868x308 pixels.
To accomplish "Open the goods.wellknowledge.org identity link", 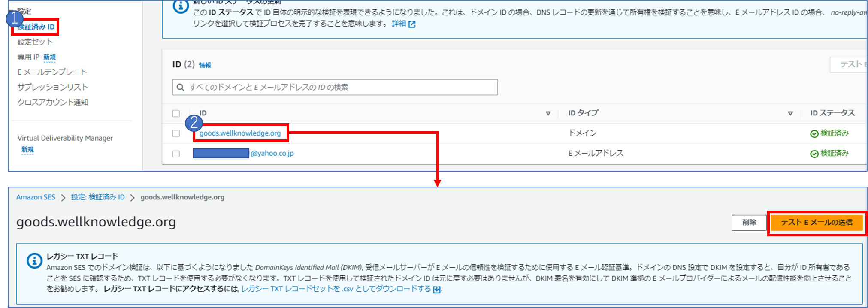I will 240,133.
